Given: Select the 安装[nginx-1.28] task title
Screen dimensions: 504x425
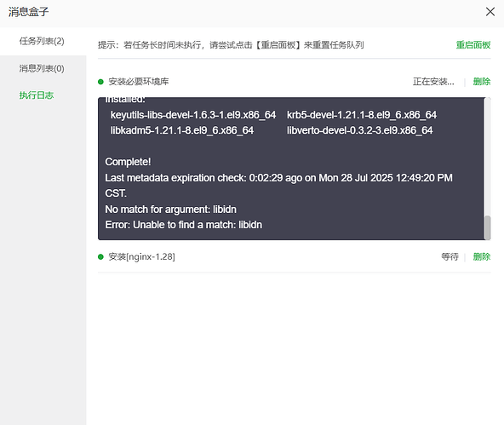Looking at the screenshot, I should click(141, 256).
